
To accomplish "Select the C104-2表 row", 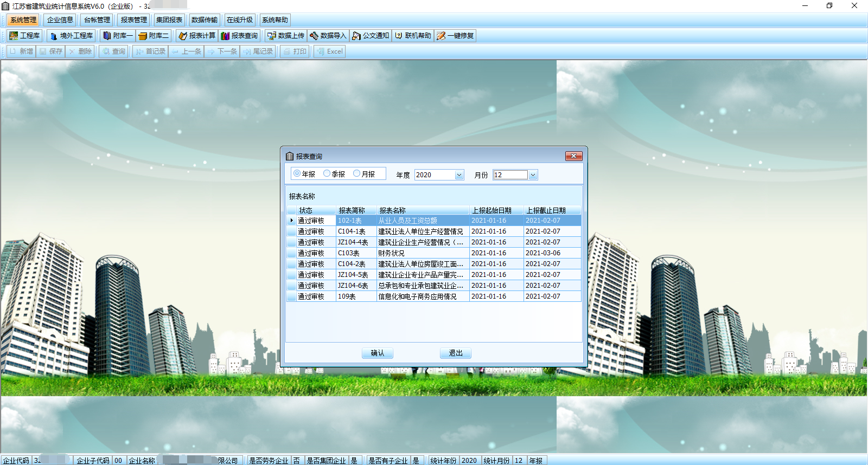I will [x=434, y=264].
